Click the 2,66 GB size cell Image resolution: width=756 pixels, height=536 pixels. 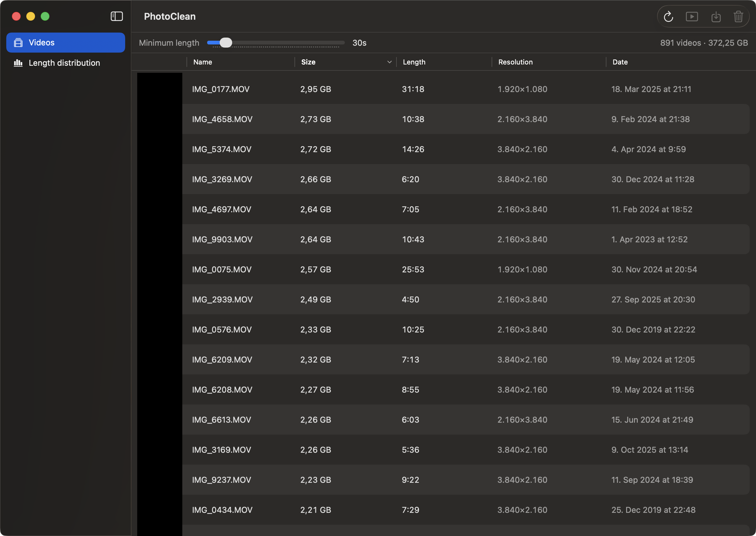tap(316, 179)
